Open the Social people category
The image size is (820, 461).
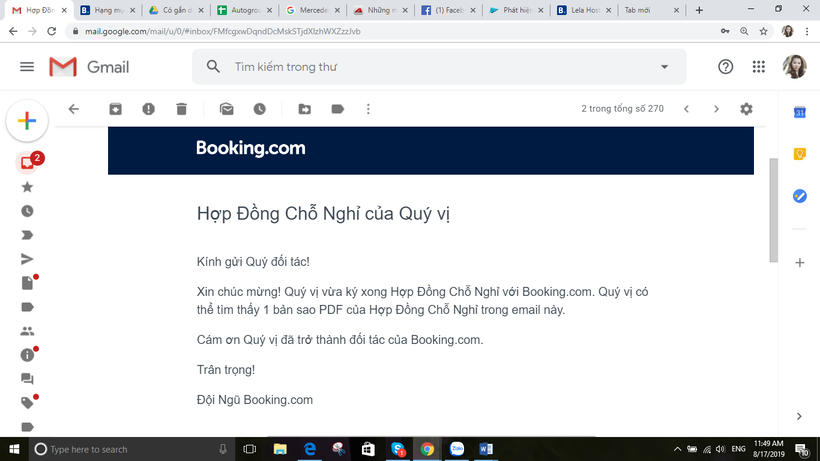click(x=27, y=331)
